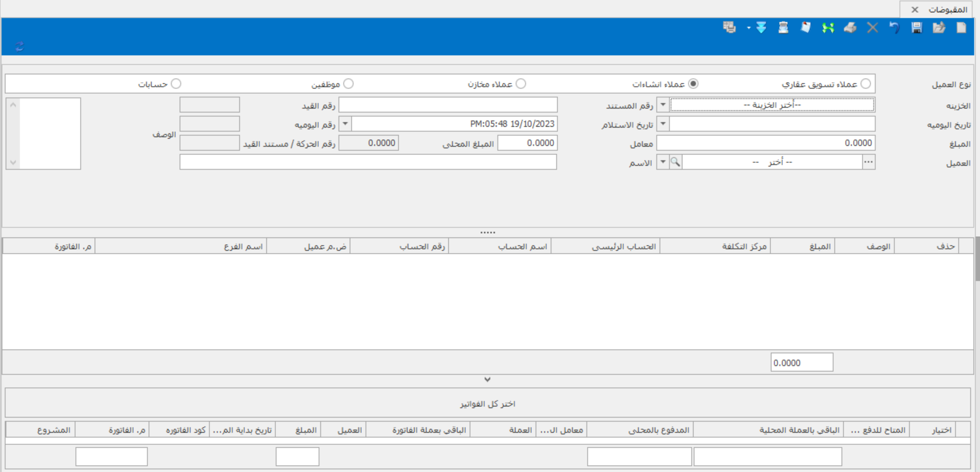Click the green connector arrows icon
The height and width of the screenshot is (472, 980).
click(x=827, y=28)
